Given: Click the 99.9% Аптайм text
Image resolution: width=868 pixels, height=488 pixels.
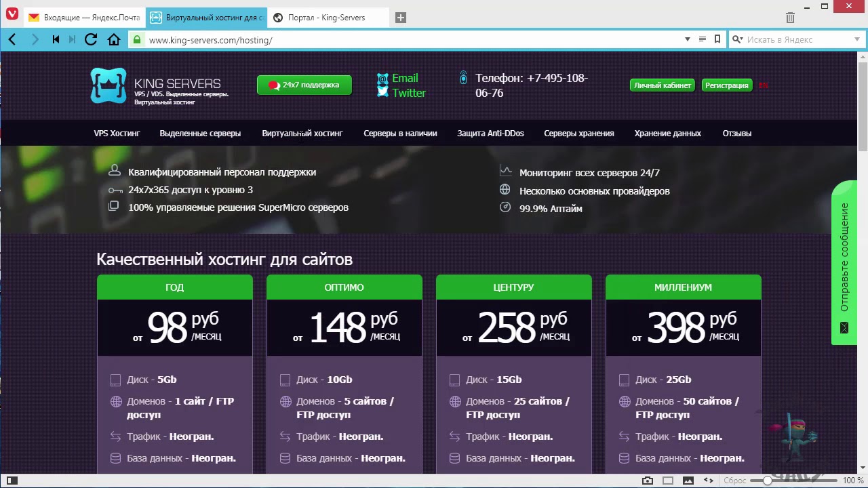Looking at the screenshot, I should [551, 209].
